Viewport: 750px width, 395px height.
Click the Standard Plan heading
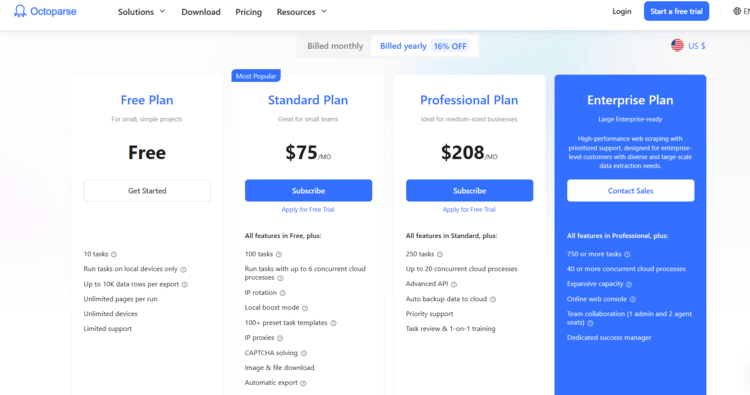308,100
